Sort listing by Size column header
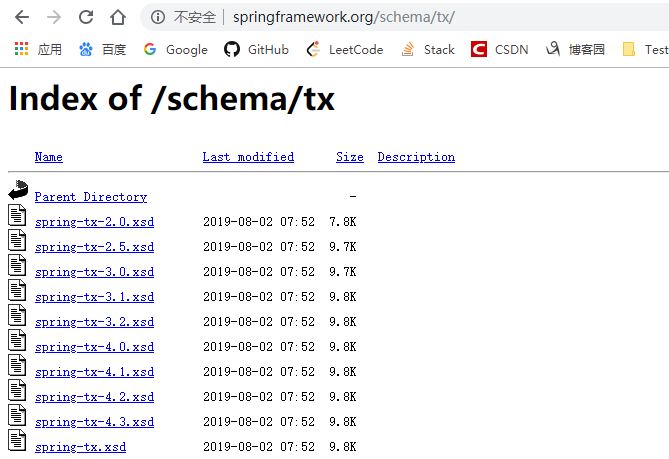 [x=349, y=157]
